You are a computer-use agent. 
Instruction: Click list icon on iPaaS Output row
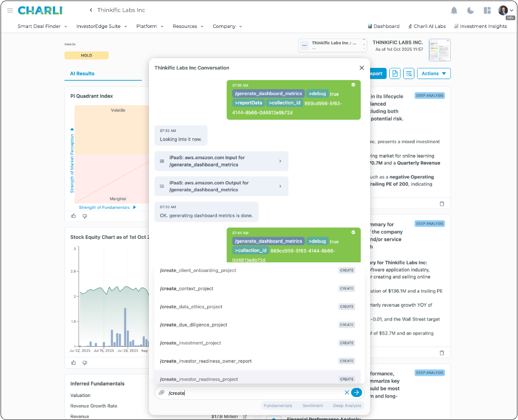(162, 186)
